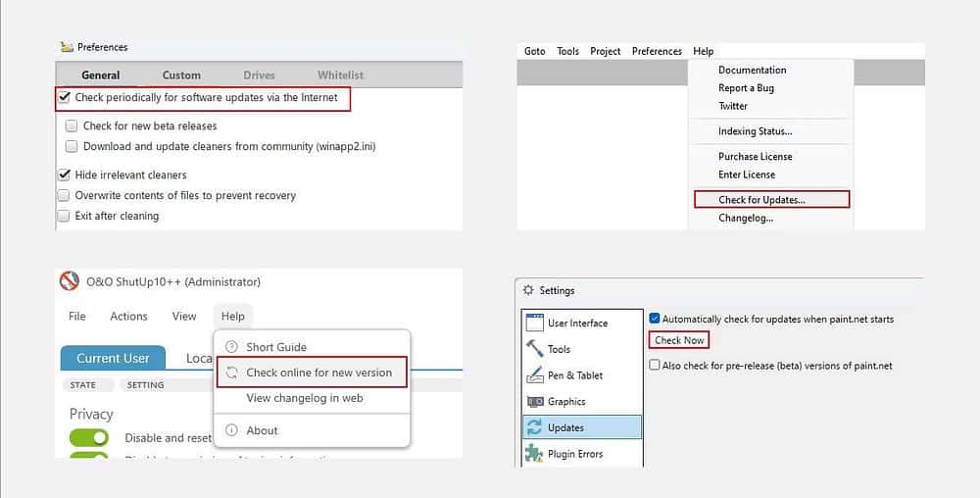Click the Help menu in O&O ShutUp10++
980x498 pixels.
click(x=232, y=317)
